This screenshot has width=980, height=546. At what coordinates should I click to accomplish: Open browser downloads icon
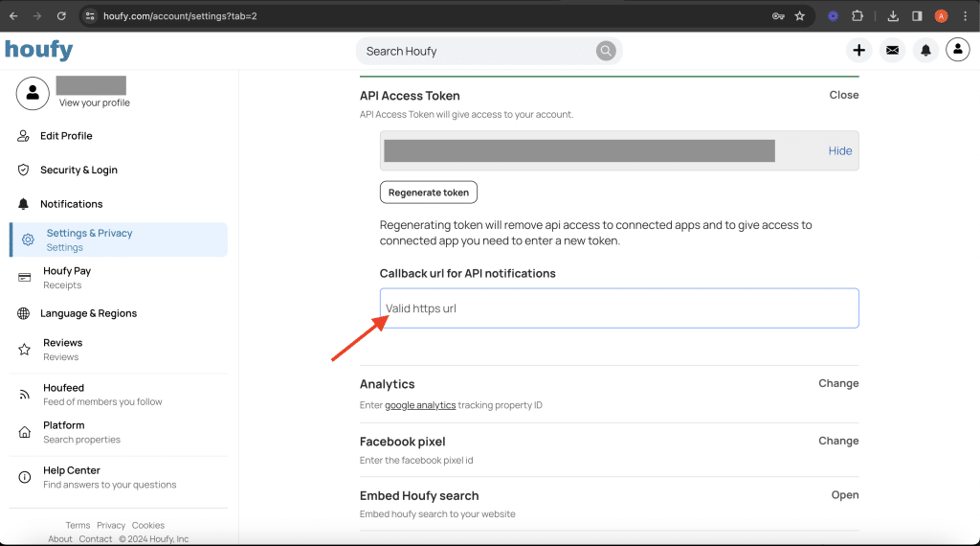893,16
